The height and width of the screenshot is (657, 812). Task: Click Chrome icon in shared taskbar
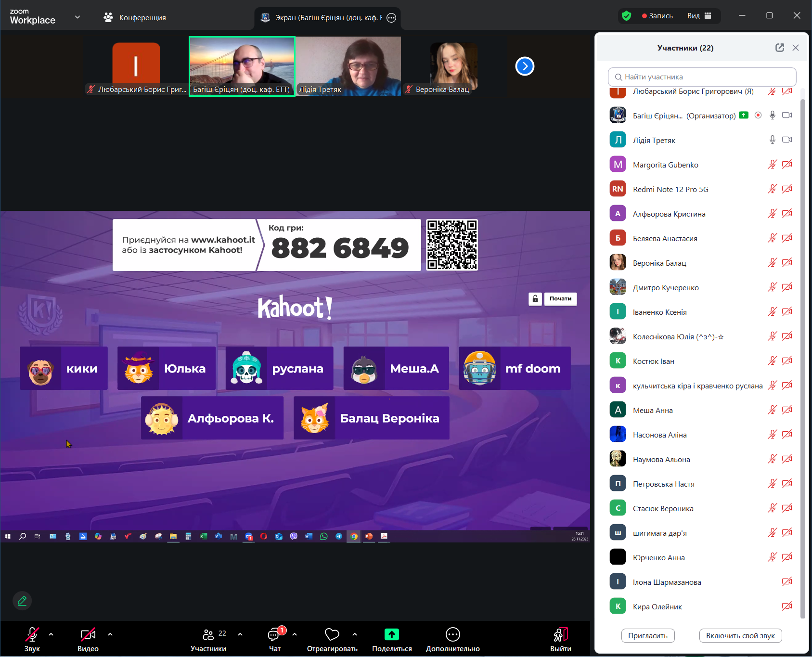354,536
